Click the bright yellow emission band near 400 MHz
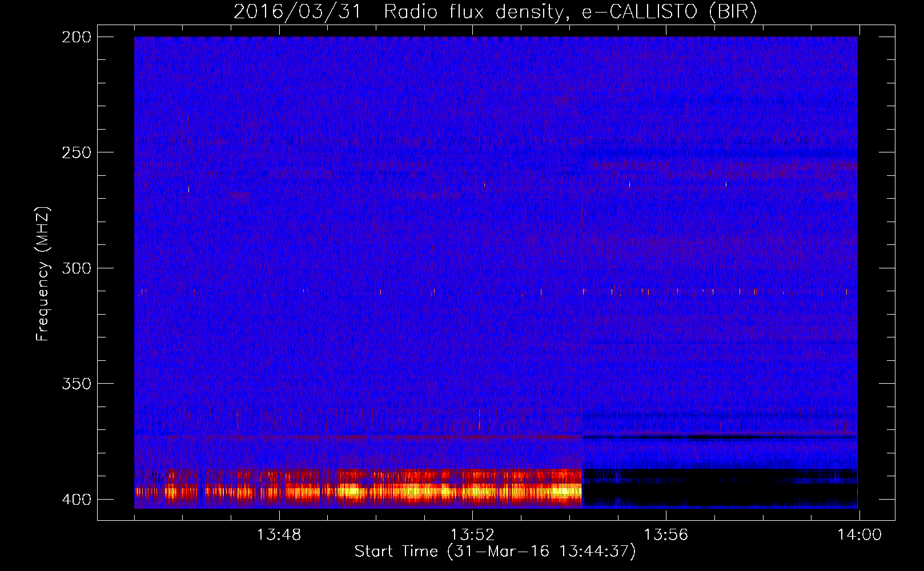The height and width of the screenshot is (571, 924). pos(358,491)
